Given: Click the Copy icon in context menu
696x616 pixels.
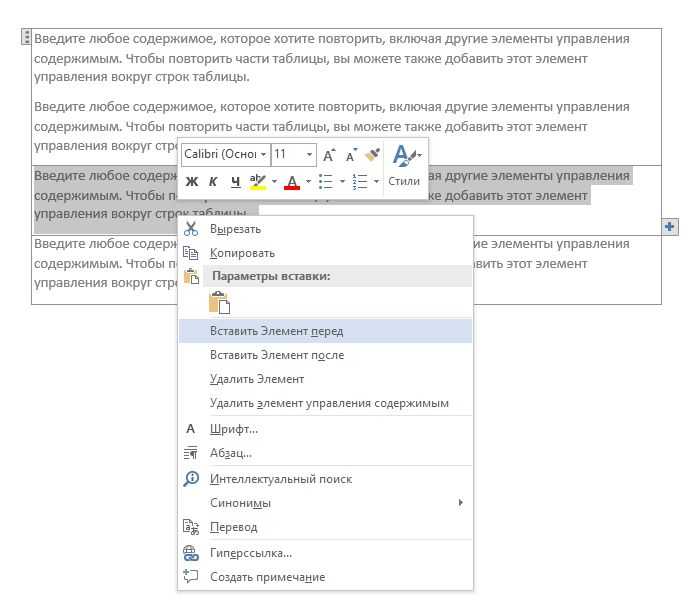Looking at the screenshot, I should click(191, 253).
